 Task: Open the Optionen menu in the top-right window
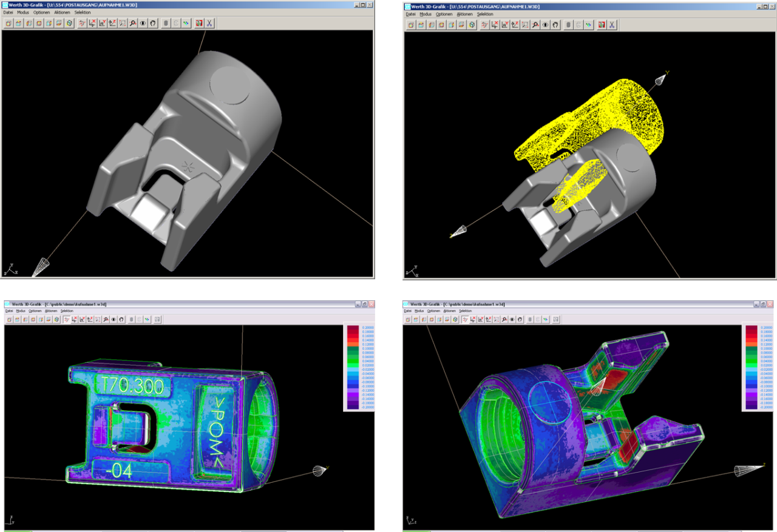[444, 14]
